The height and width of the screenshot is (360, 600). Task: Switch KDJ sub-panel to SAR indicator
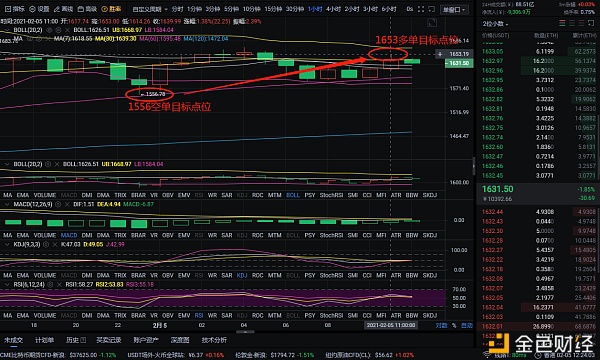pos(227,275)
